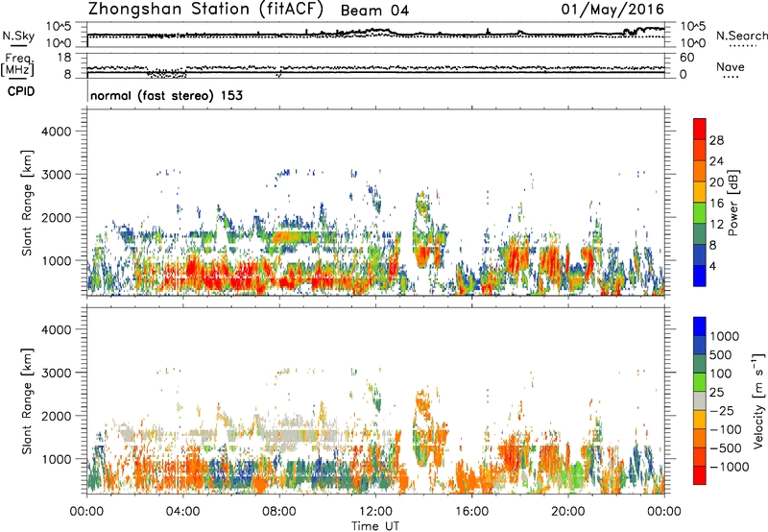Click the '16:00' time tick label
768x532 pixels.
pos(471,512)
